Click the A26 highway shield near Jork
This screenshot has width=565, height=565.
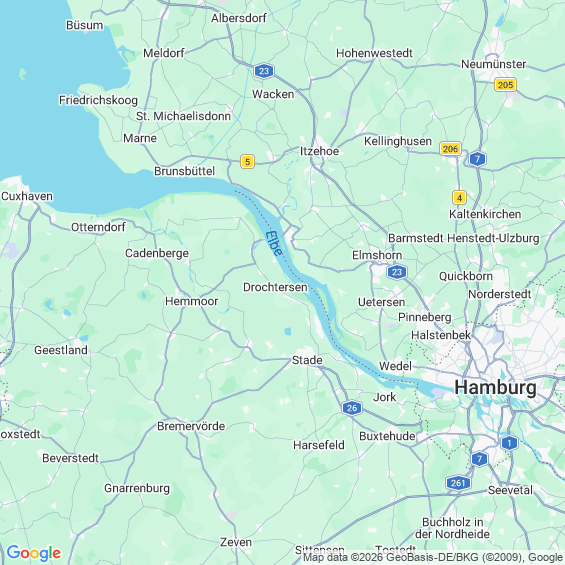tap(352, 408)
